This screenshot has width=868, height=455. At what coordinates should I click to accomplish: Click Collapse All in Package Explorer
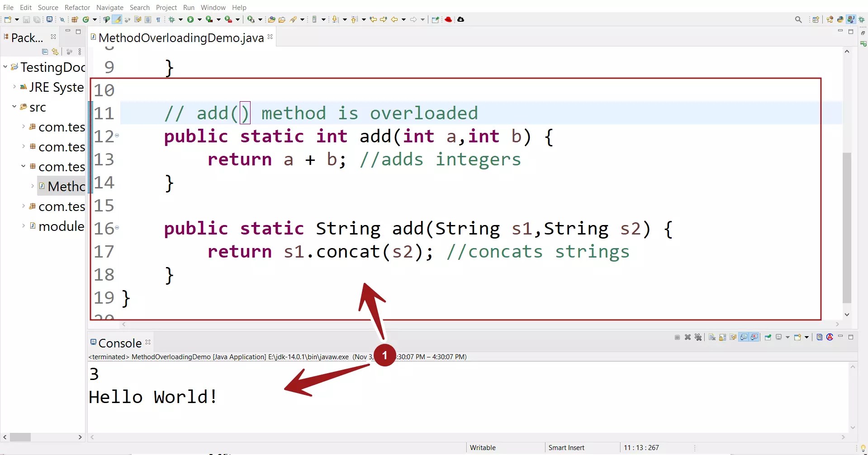45,52
